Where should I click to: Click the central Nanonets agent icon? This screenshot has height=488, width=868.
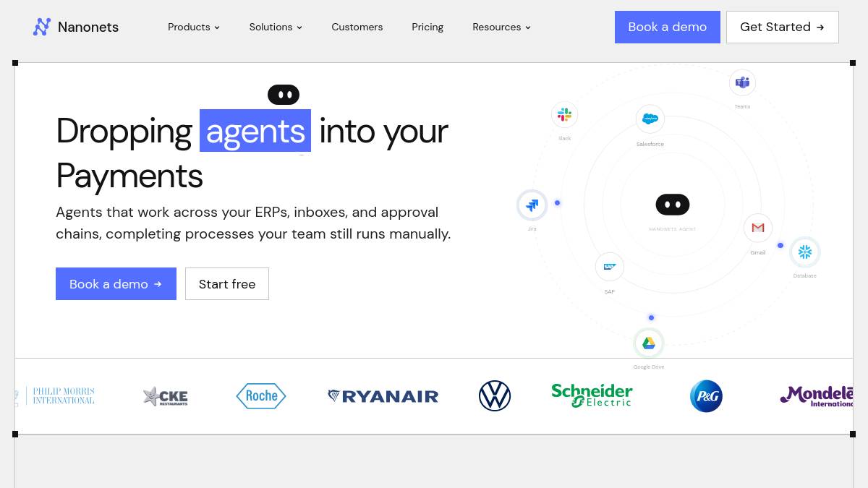coord(673,205)
